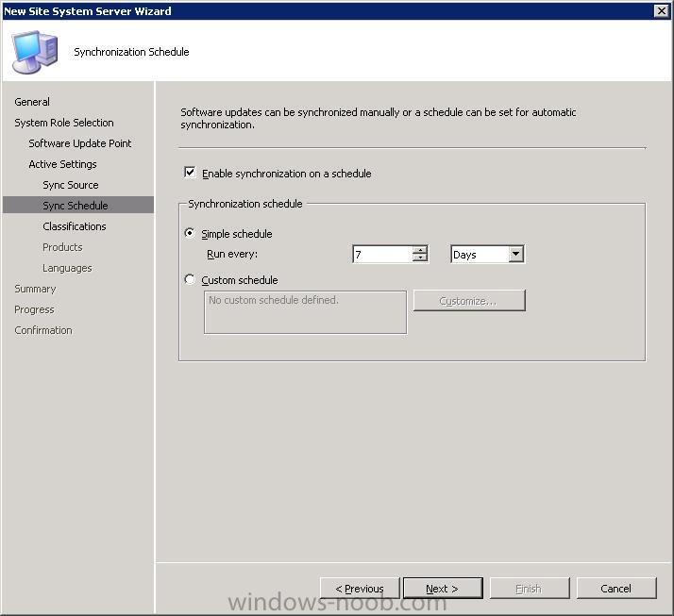Select the Simple schedule radio button
The image size is (674, 616).
click(190, 233)
